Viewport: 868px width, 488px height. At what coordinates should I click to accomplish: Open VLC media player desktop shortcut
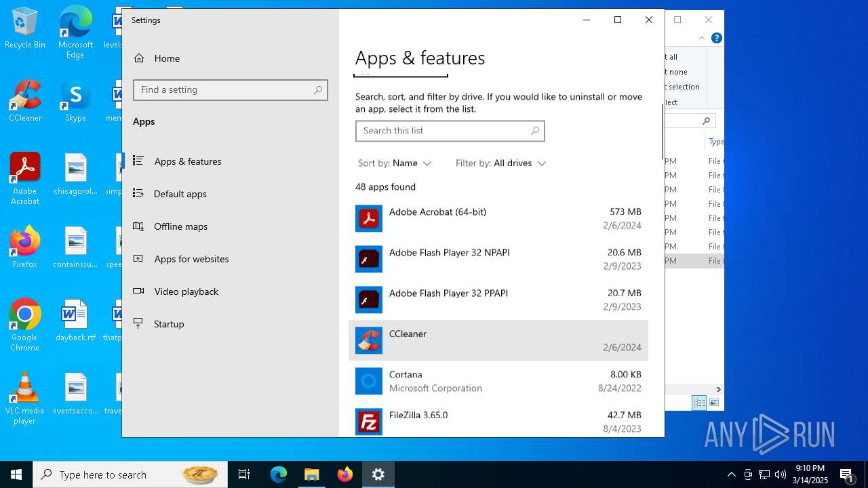(25, 399)
